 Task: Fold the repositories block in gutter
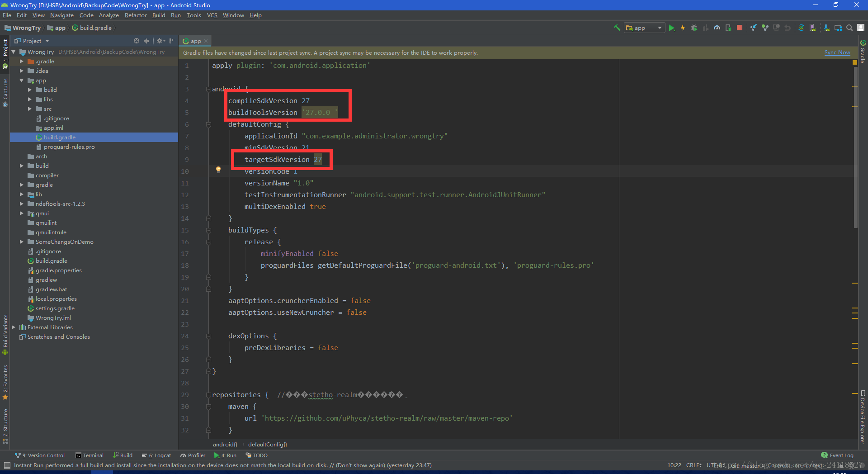click(x=208, y=394)
